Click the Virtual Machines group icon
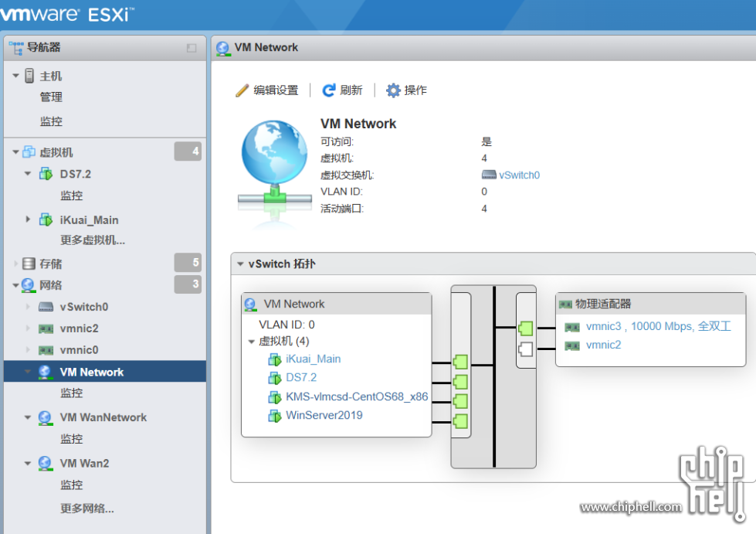The height and width of the screenshot is (534, 756). tap(29, 152)
